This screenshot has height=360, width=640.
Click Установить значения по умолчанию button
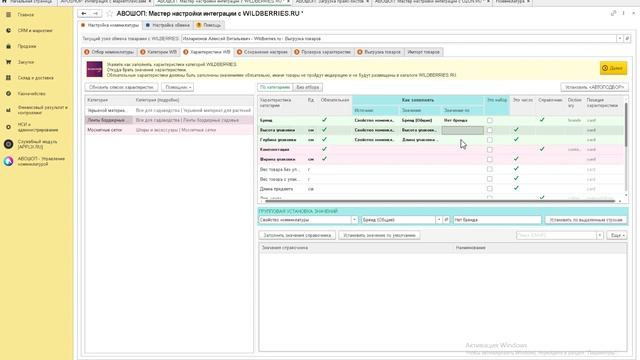[379, 236]
